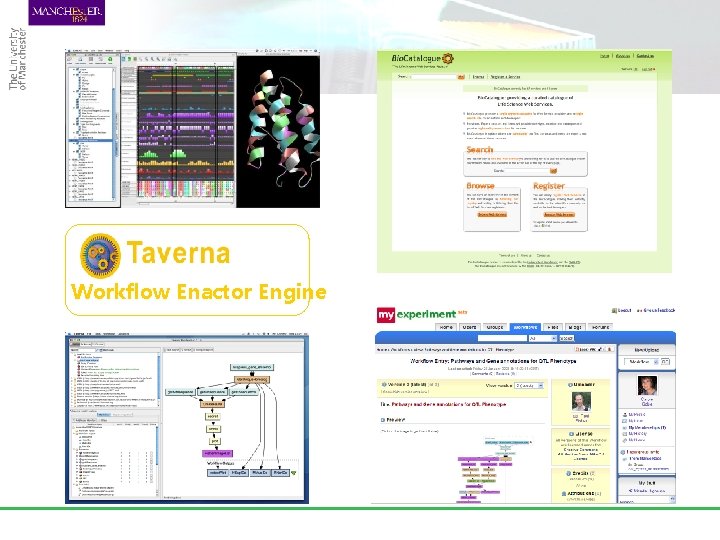Click the services tree scrollbar in Taverna workbench

click(x=159, y=379)
